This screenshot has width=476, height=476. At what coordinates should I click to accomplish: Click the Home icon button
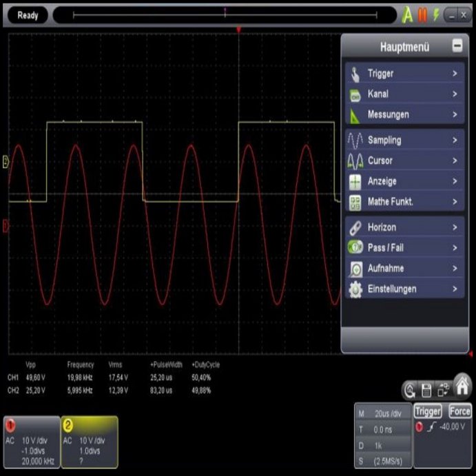click(x=462, y=384)
